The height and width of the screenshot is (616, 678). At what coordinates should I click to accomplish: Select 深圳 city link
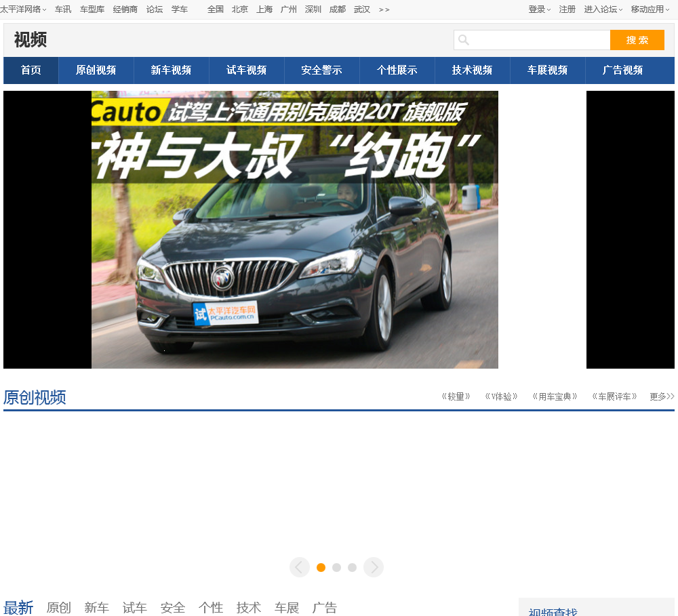[313, 9]
